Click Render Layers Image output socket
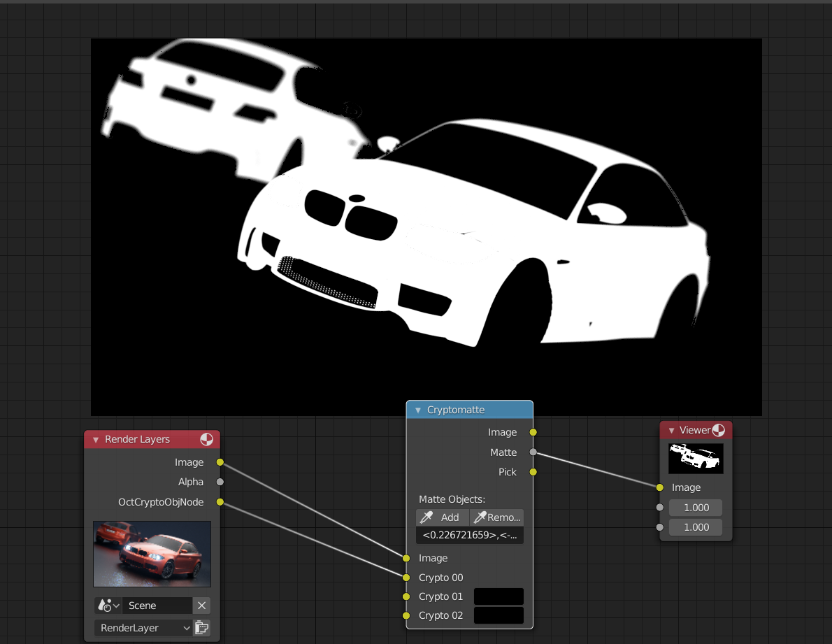 pos(220,463)
